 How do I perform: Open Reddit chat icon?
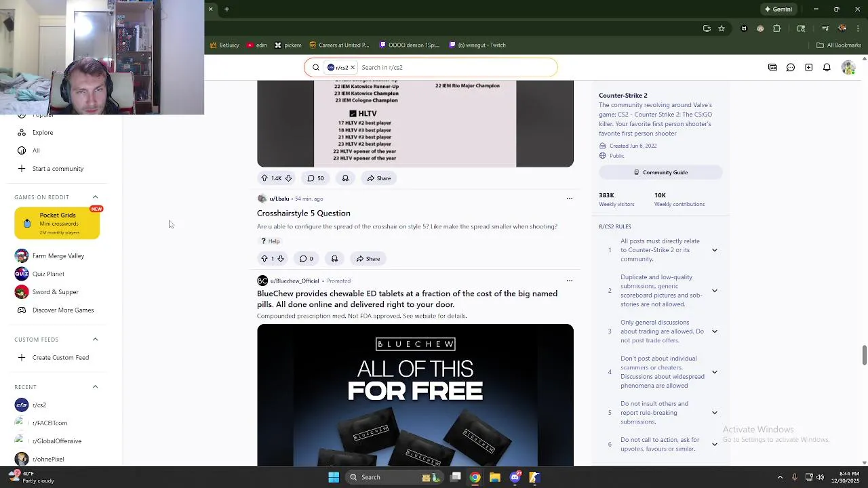point(791,67)
